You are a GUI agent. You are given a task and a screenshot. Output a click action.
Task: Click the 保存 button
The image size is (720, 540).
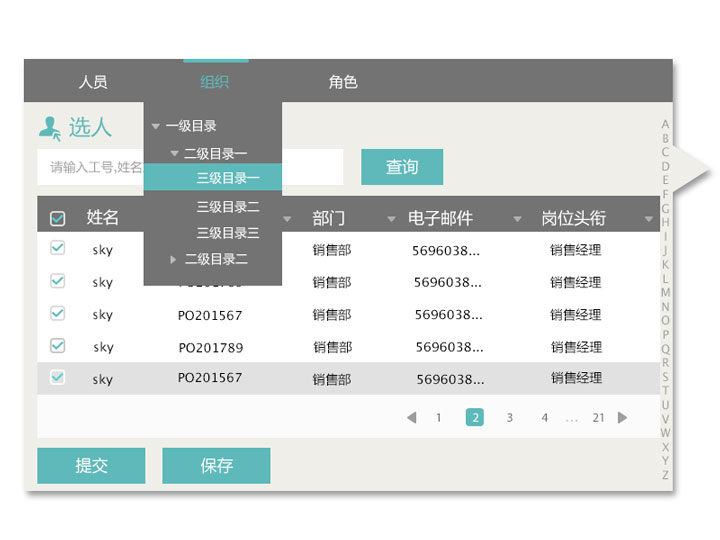(x=216, y=466)
